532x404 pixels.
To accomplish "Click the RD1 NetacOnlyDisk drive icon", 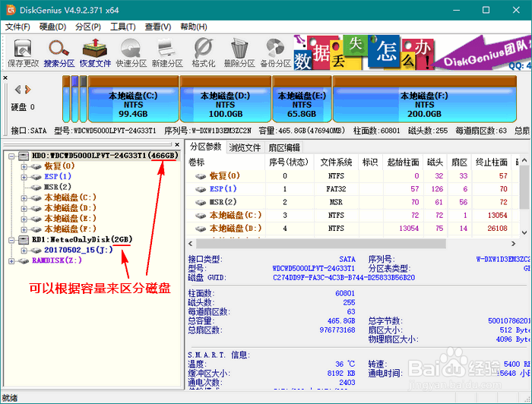I will [24, 240].
